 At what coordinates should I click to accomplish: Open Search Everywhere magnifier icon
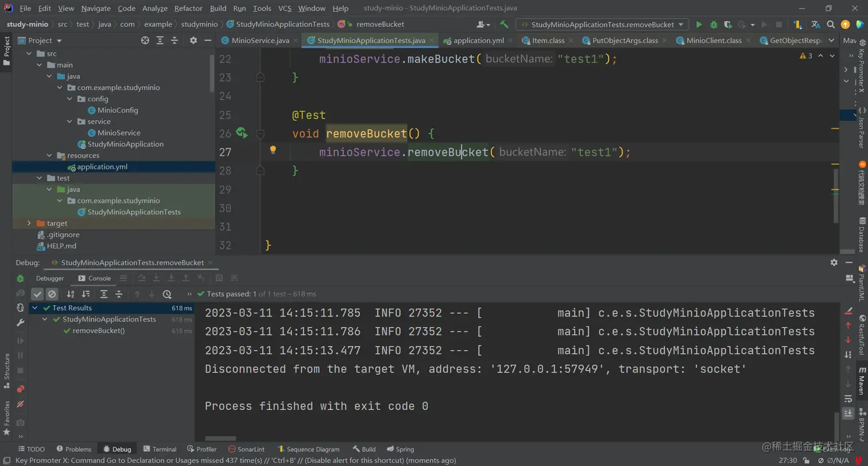[830, 25]
